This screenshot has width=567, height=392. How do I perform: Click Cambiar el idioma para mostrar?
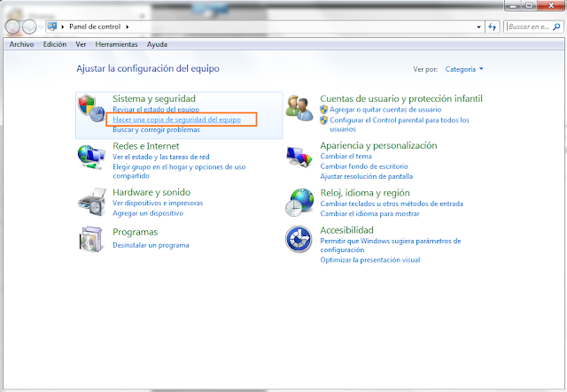(369, 213)
